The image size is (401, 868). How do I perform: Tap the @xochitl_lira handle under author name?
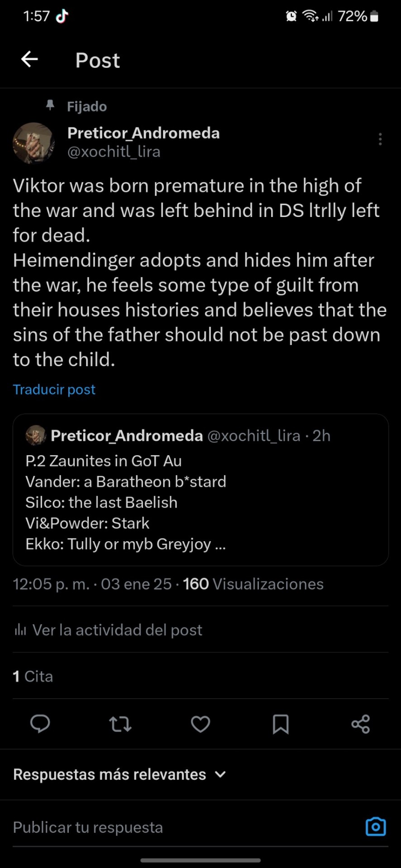tap(114, 152)
